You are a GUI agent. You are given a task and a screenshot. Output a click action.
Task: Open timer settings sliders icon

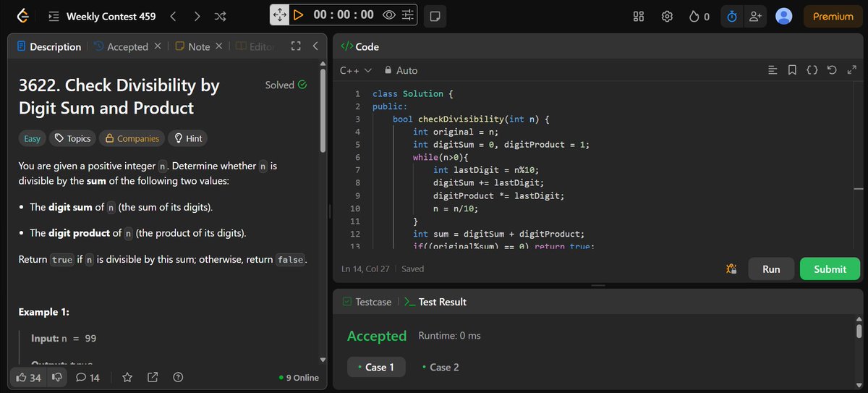click(407, 14)
